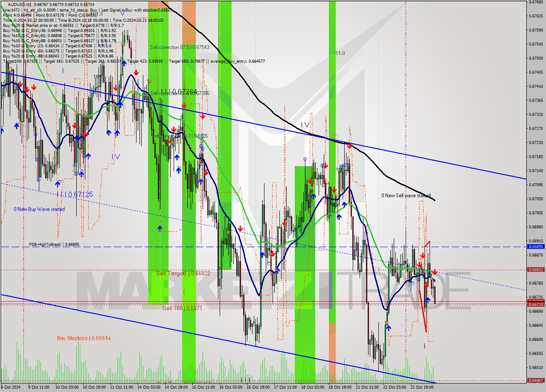This screenshot has width=546, height=392.
Task: Click the '18 Oct 19:00' time axis label
Action: point(340,387)
